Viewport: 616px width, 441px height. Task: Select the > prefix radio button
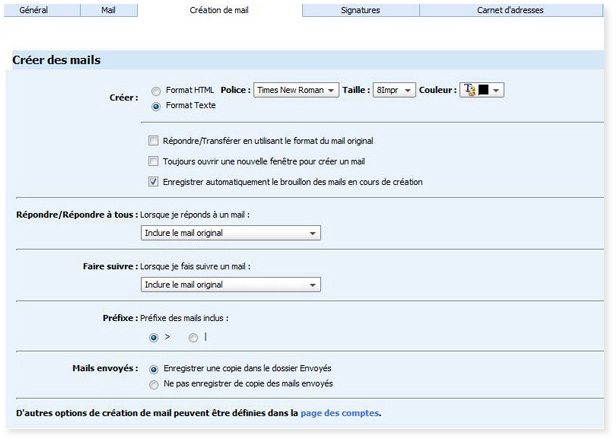point(153,338)
